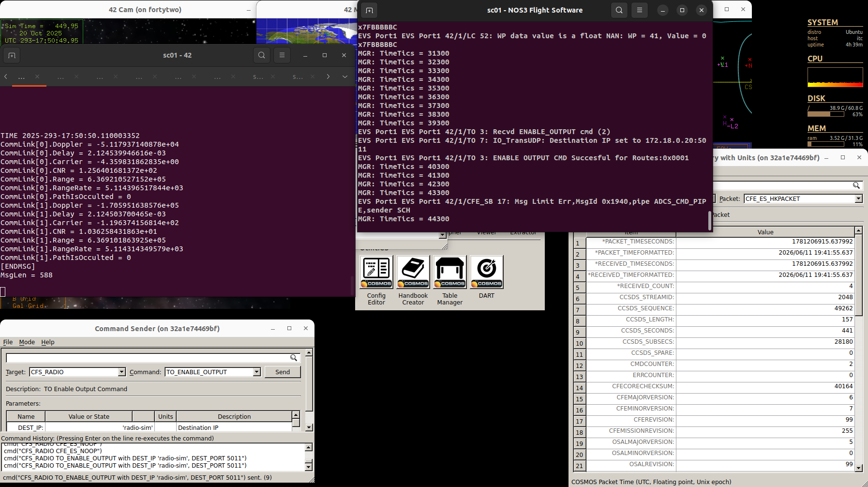Open hamburger menu in sc01 - 42 terminal
The image size is (868, 487).
[x=282, y=55]
